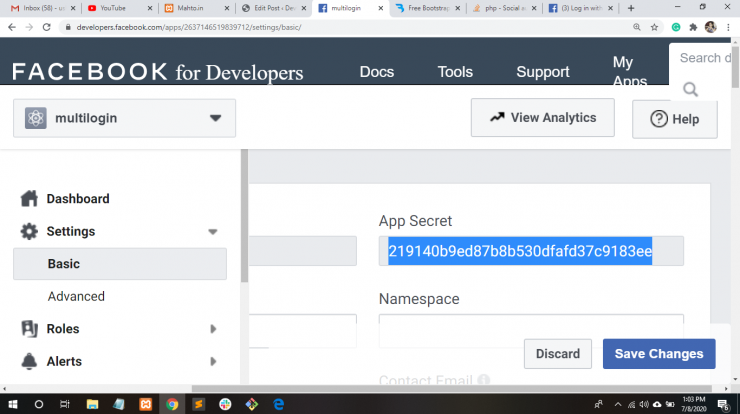This screenshot has width=740, height=414.
Task: Select the Basic settings item
Action: click(x=120, y=264)
